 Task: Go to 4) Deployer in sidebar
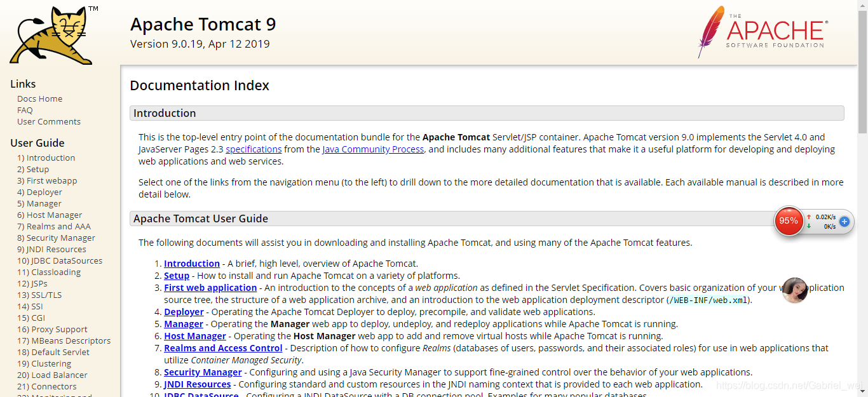(x=39, y=192)
